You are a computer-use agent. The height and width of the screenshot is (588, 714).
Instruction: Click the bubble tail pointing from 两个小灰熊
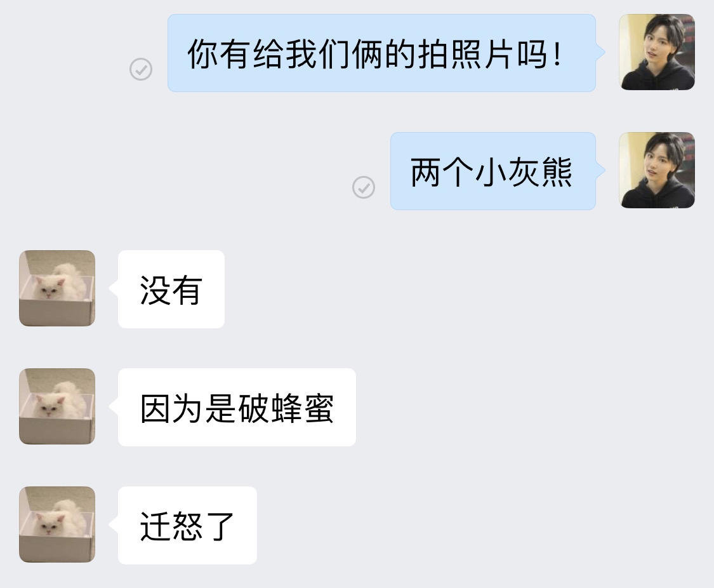[600, 170]
